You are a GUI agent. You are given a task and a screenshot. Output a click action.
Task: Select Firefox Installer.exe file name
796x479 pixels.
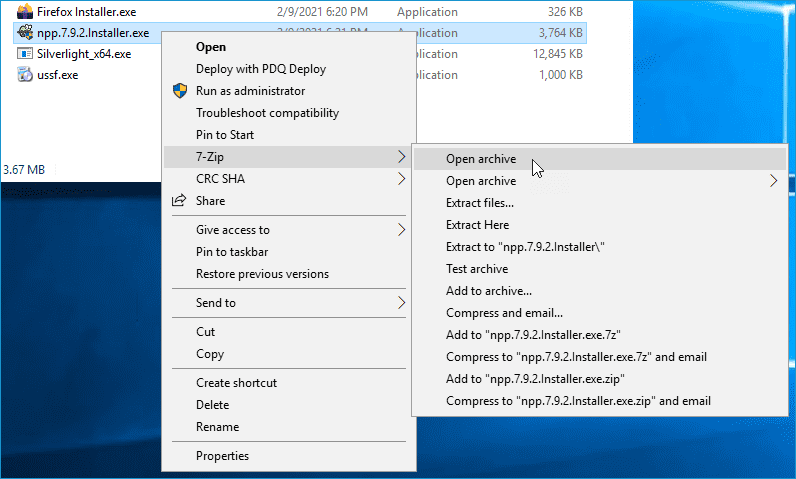(86, 12)
